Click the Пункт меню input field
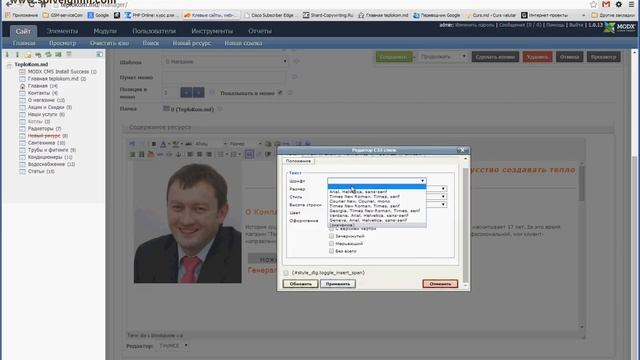 tap(224, 77)
